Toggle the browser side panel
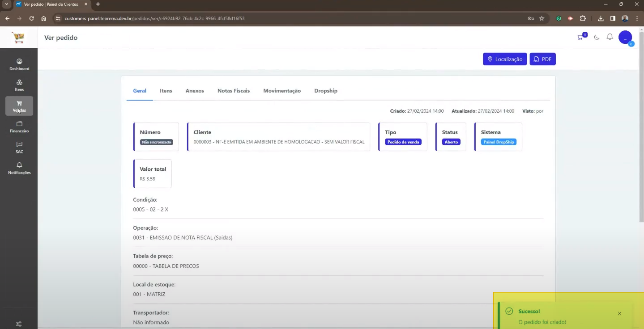Screen dimensions: 644x329 click(613, 18)
